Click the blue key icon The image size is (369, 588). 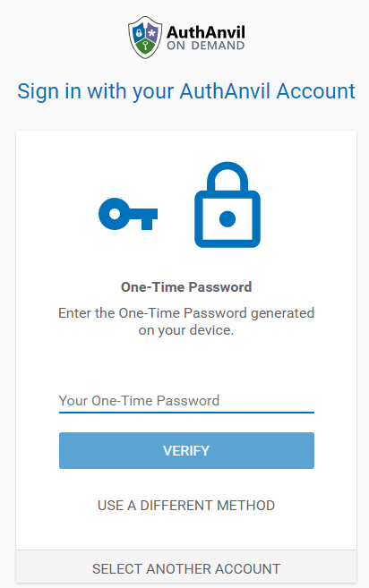pyautogui.click(x=128, y=214)
